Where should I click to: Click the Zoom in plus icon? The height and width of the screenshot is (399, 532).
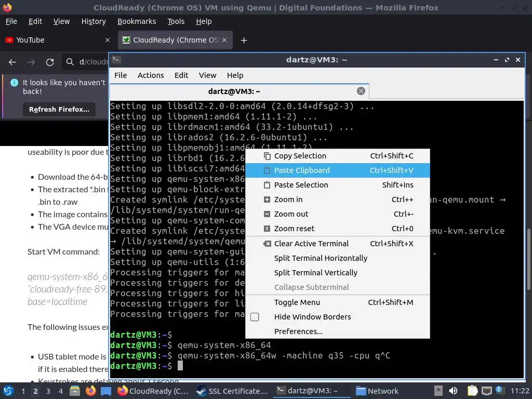(x=267, y=199)
